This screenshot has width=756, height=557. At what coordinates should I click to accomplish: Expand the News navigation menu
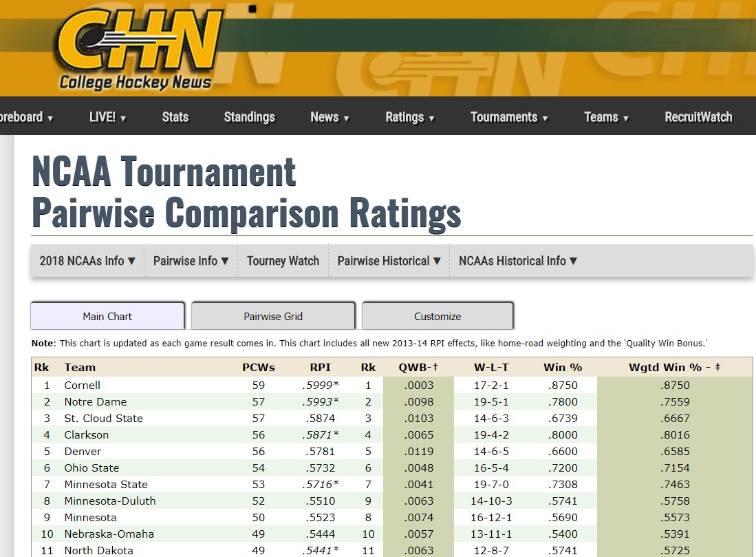click(x=330, y=117)
